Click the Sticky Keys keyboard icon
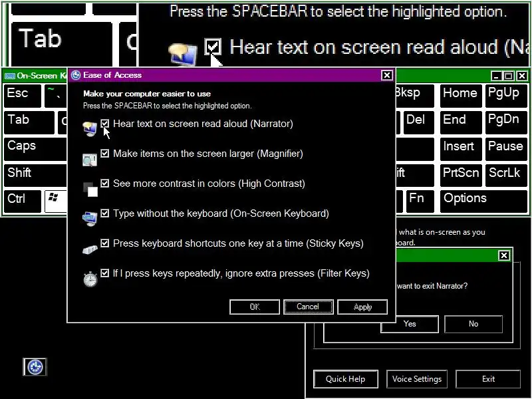The width and height of the screenshot is (532, 399). (x=90, y=249)
